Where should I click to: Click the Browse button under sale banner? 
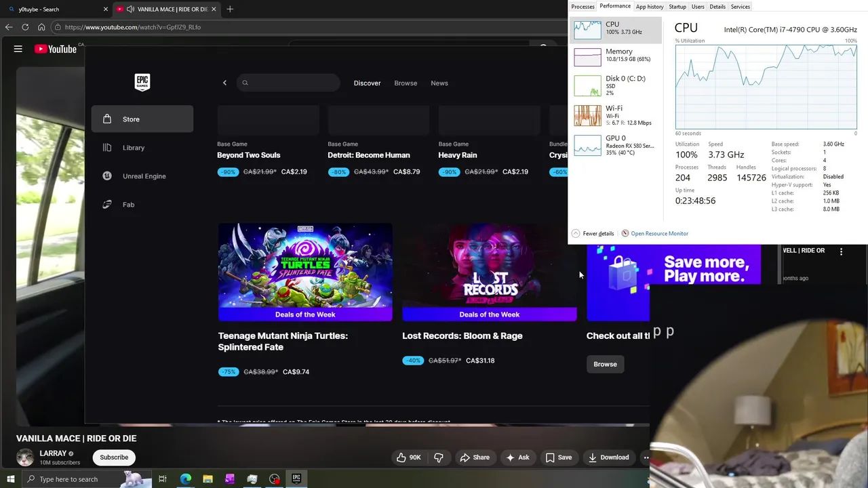tap(605, 364)
